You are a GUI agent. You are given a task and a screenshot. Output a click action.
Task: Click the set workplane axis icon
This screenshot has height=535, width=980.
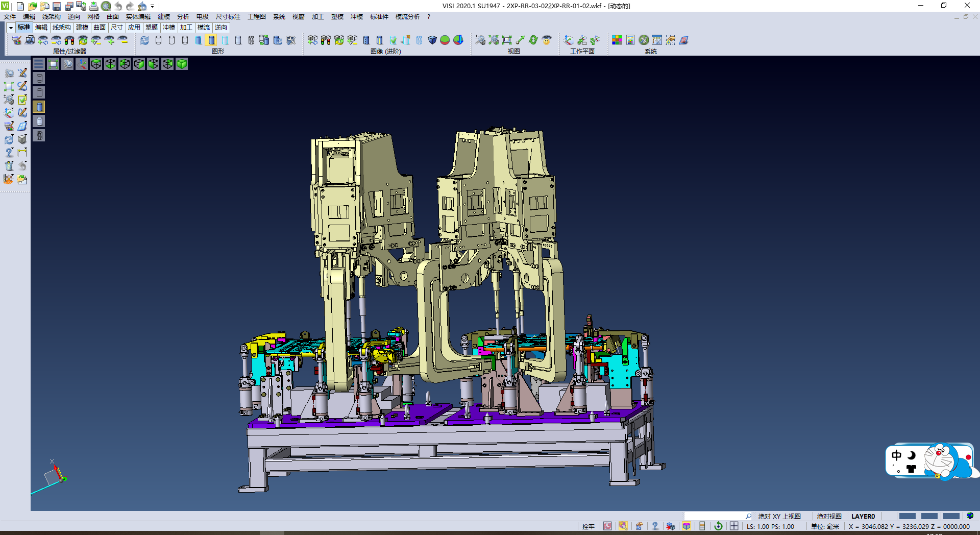coord(569,40)
